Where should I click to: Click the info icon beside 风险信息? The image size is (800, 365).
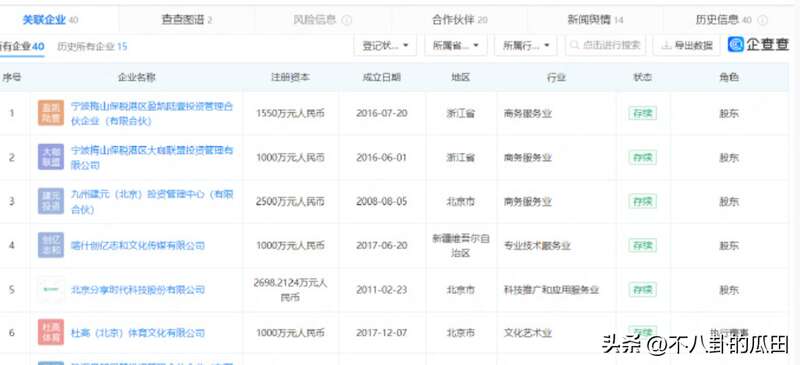[347, 20]
